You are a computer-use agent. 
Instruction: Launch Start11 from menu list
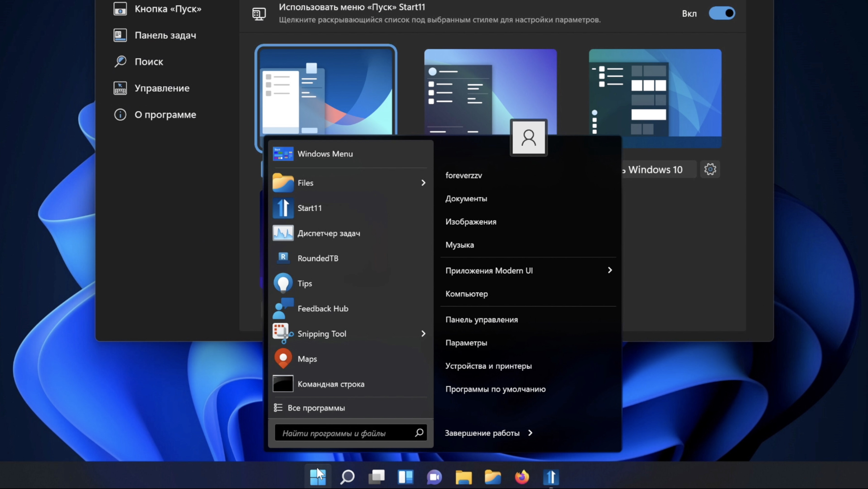(309, 208)
